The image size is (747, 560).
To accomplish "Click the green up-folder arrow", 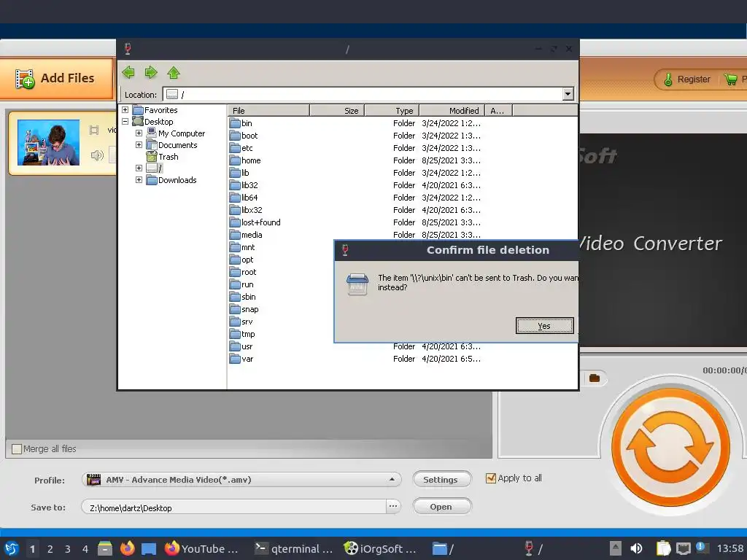I will pyautogui.click(x=174, y=72).
